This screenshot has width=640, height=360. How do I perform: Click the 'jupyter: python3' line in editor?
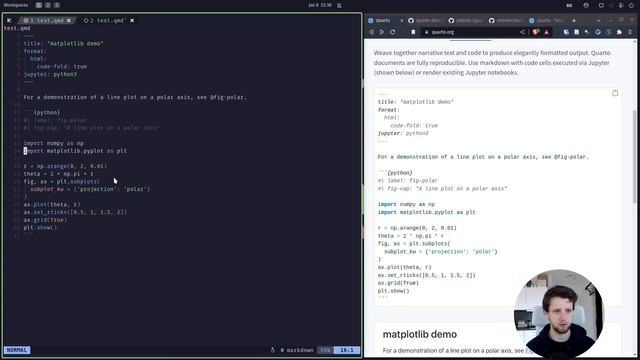50,74
